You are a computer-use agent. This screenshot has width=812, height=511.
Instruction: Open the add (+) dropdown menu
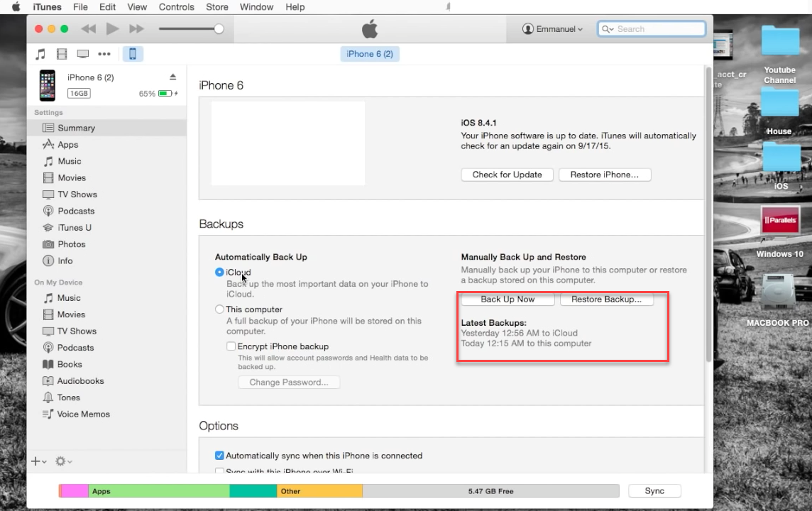coord(39,461)
